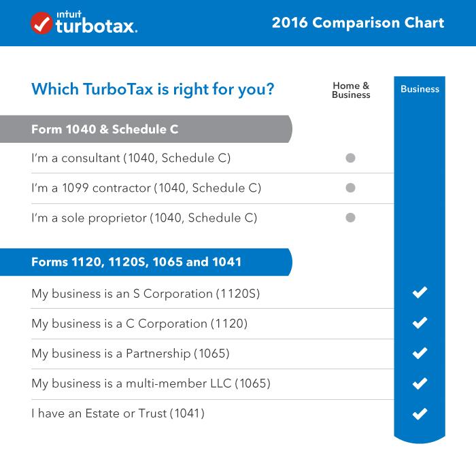Select the Business column header
The width and height of the screenshot is (476, 476).
click(420, 89)
